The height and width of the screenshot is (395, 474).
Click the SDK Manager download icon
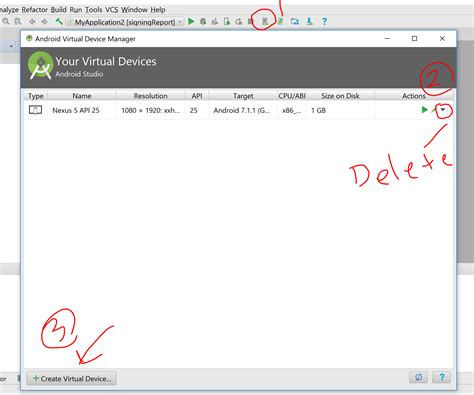click(309, 22)
